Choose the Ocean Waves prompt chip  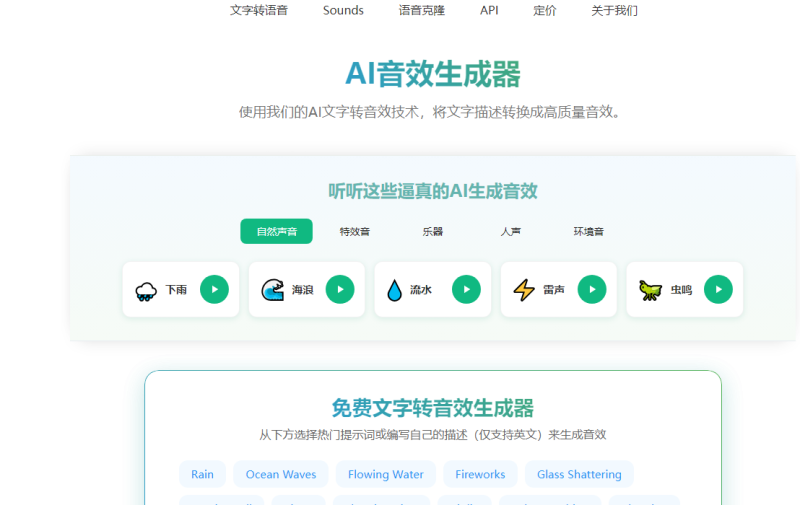[281, 474]
